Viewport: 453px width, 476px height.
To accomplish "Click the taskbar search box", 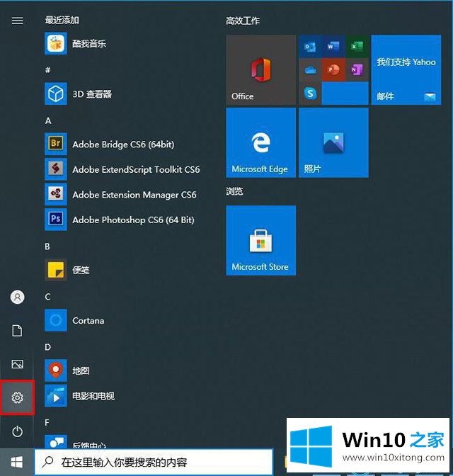I will [x=154, y=463].
